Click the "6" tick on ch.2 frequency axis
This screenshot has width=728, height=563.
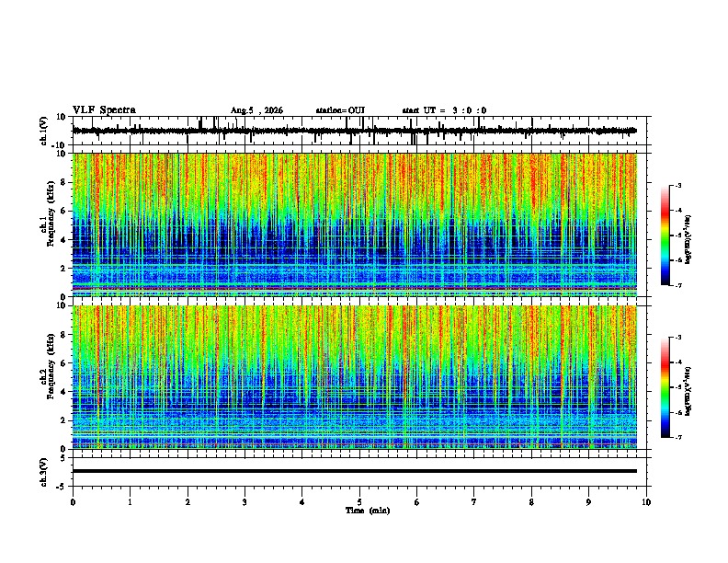(x=63, y=363)
